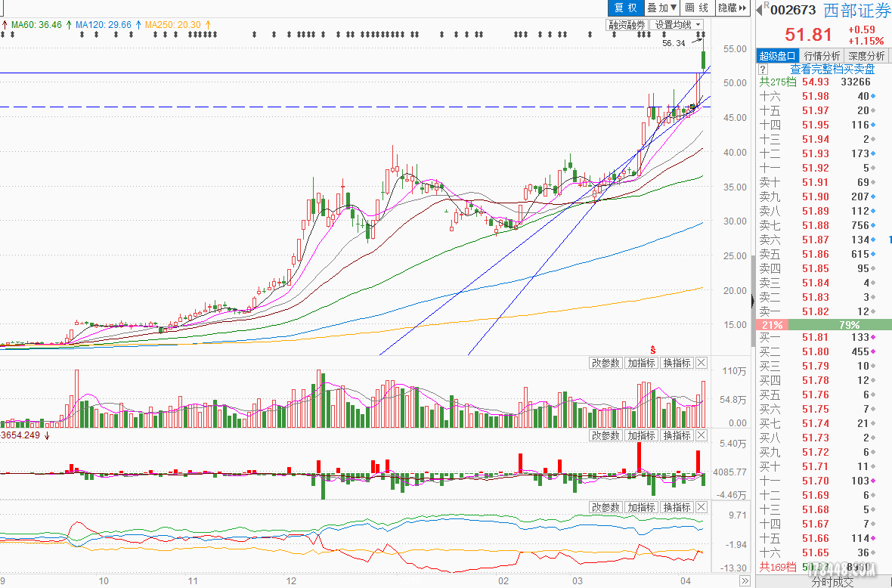The width and height of the screenshot is (892, 588).
Task: Click 改参数 in the volume panel
Action: [606, 363]
